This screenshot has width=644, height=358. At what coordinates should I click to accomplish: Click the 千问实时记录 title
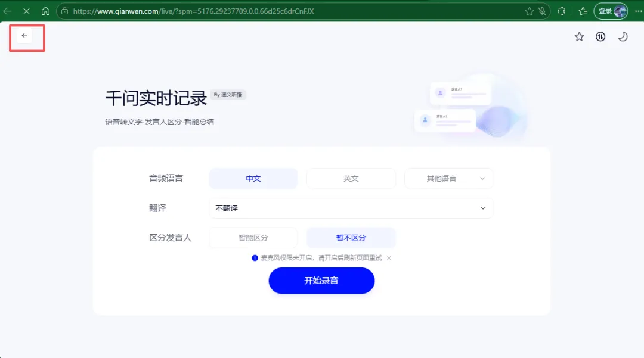point(156,98)
